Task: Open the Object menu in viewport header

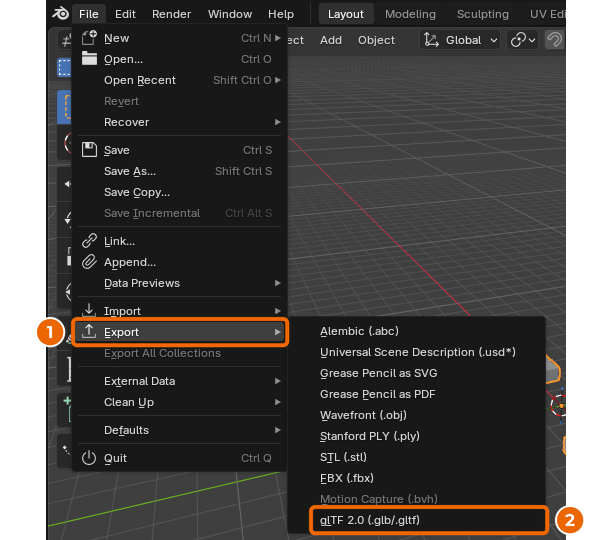Action: pyautogui.click(x=376, y=40)
